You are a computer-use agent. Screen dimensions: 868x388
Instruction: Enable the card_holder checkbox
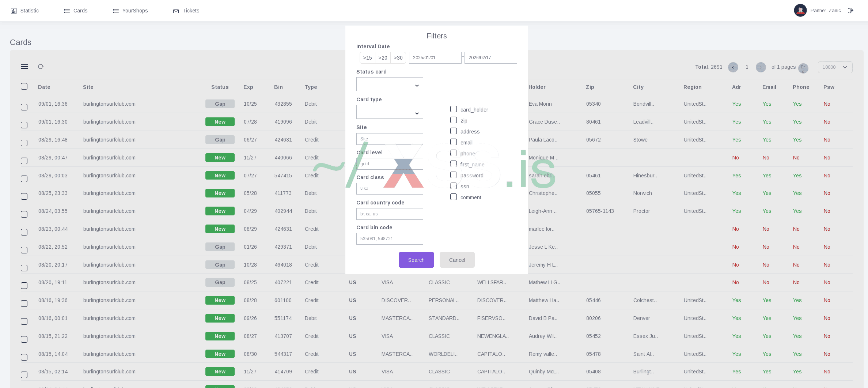454,109
